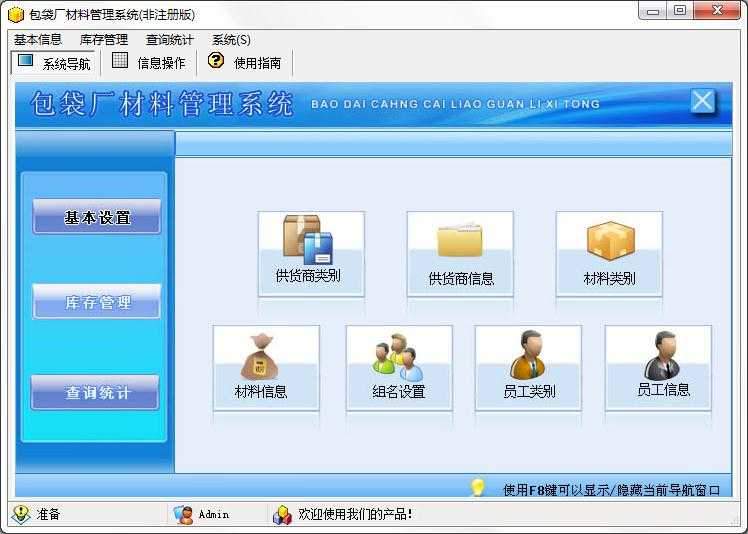Minimize the application window
748x534 pixels.
(x=653, y=10)
